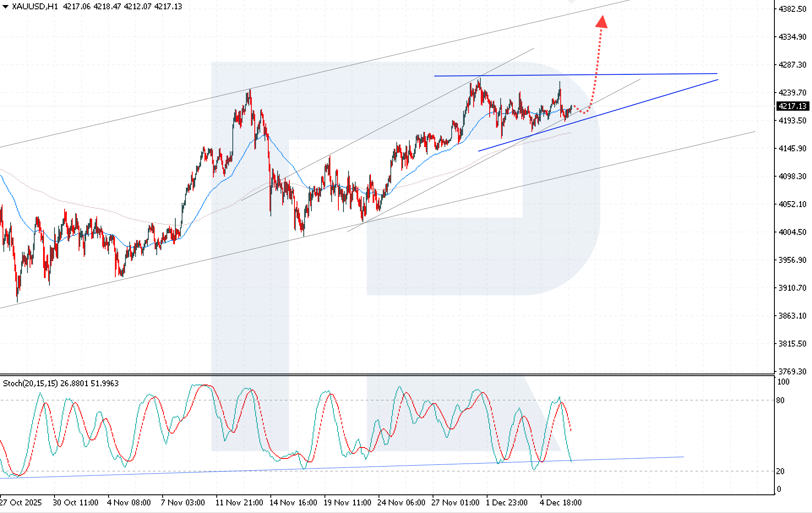Click the 1 Dec 23:00 time label
This screenshot has width=812, height=513.
507,502
